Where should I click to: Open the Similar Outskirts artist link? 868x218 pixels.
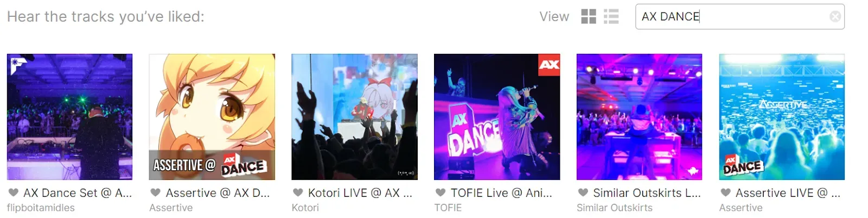tap(615, 208)
